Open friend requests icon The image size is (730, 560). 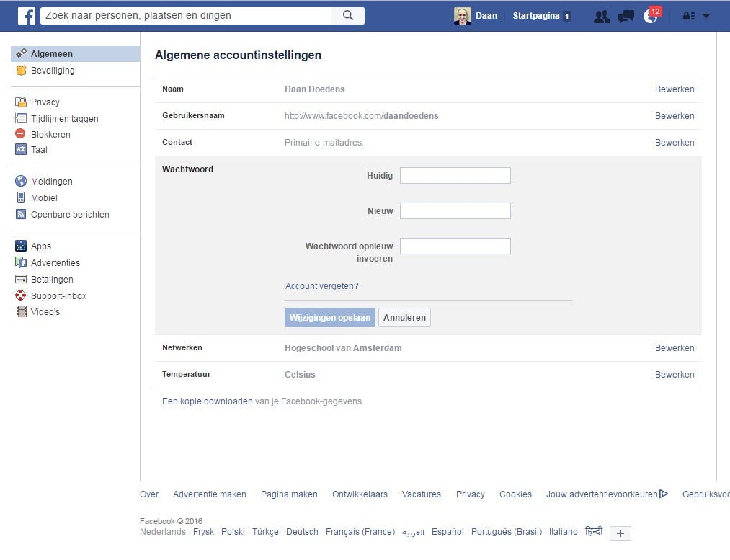(602, 17)
